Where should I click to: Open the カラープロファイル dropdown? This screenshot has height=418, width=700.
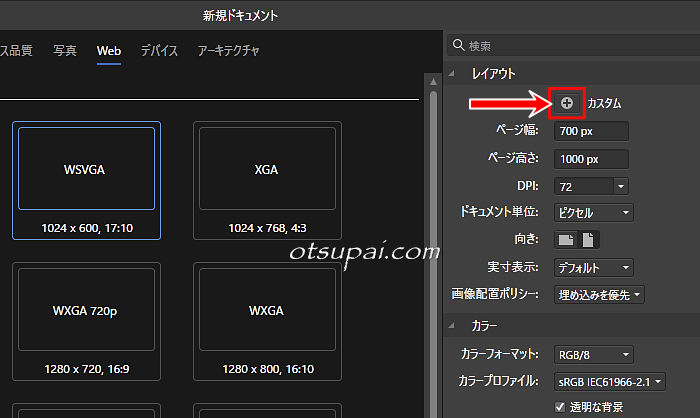610,381
